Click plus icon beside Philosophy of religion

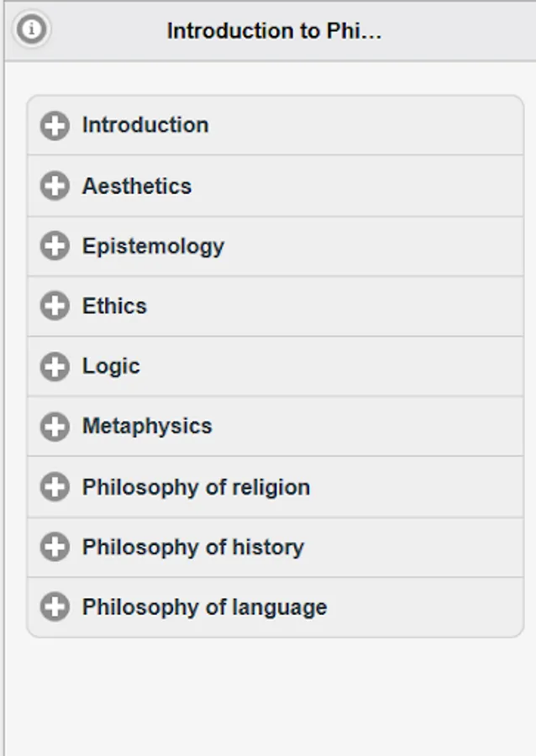(x=55, y=487)
